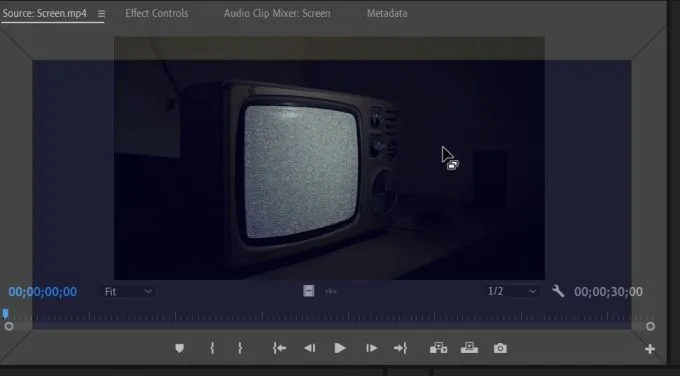Screen dimensions: 680x376
Task: Switch to the Metadata tab
Action: (387, 13)
